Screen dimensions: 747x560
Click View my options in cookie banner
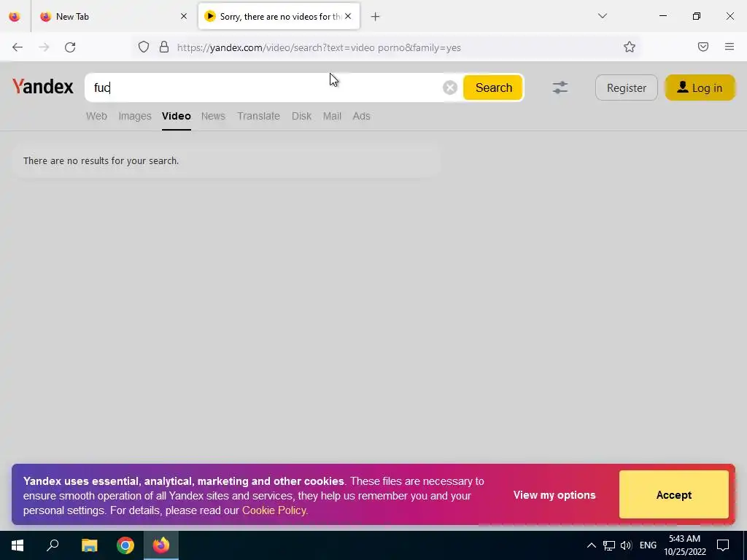click(554, 495)
